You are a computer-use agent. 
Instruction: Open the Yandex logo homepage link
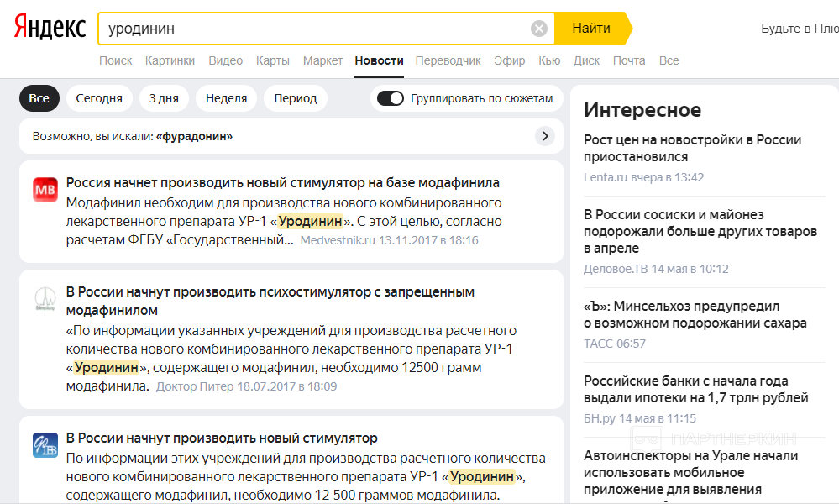tap(50, 27)
